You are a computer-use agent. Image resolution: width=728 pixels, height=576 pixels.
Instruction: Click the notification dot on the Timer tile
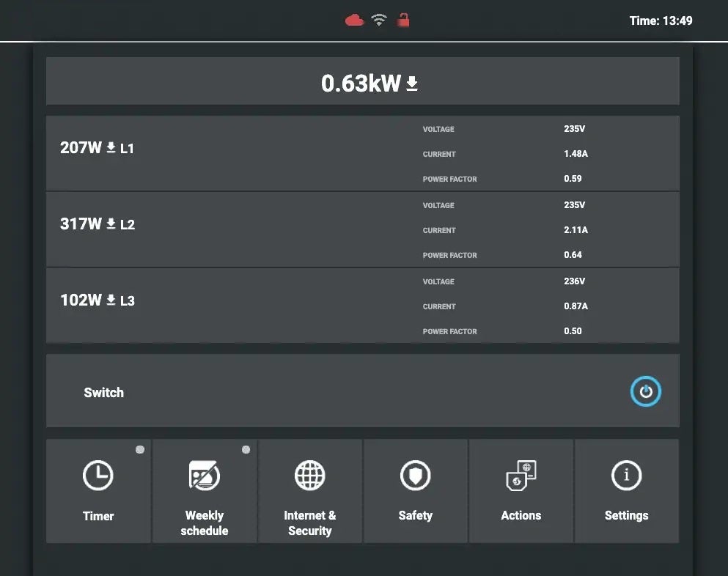tap(139, 449)
